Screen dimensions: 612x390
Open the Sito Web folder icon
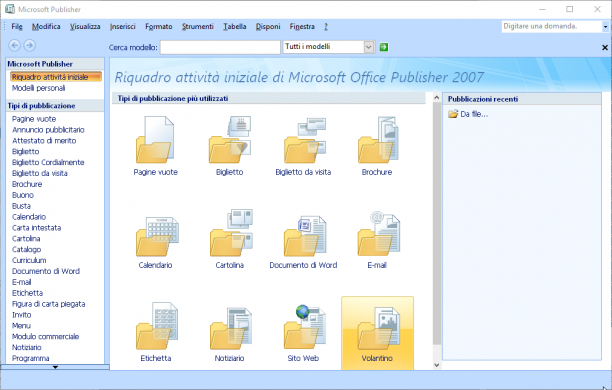coord(304,327)
